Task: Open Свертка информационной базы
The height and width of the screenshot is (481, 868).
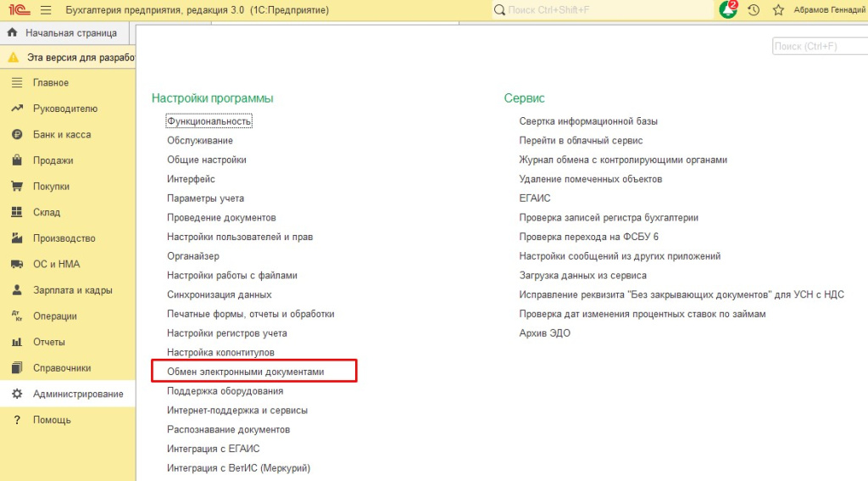Action: [x=588, y=120]
